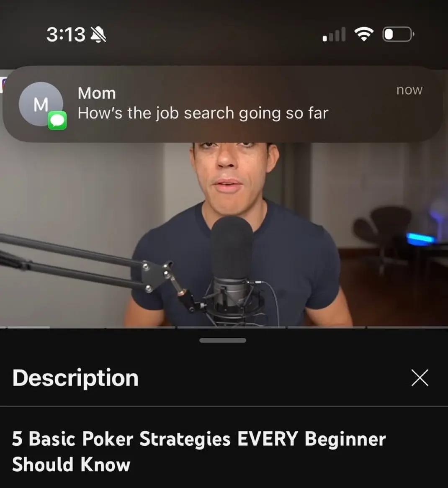
Task: Tap the partially hidden icon behind the banner's left edge
Action: 3,85
